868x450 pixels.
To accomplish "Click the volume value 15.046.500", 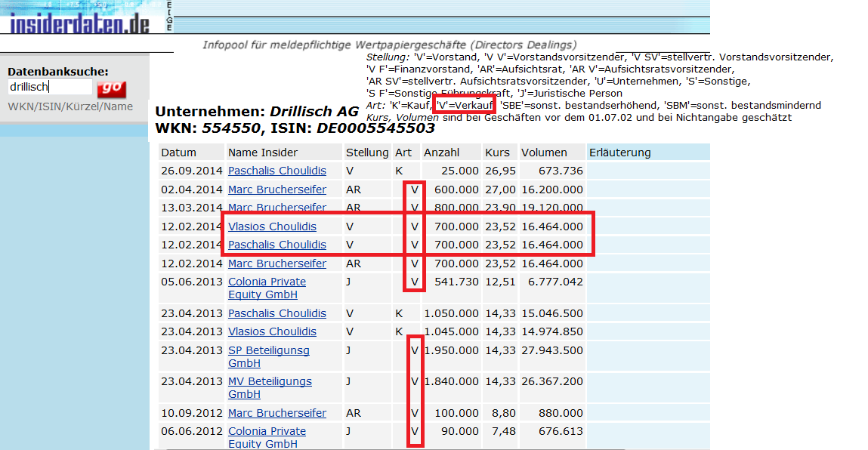I will [x=552, y=314].
